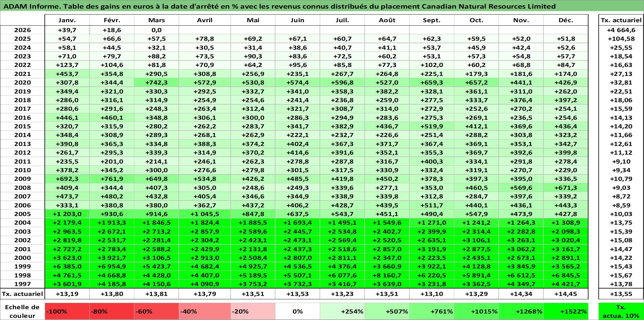Click the +6 954,9 cell in the 1999 row
644x320 pixels.
pyautogui.click(x=112, y=266)
